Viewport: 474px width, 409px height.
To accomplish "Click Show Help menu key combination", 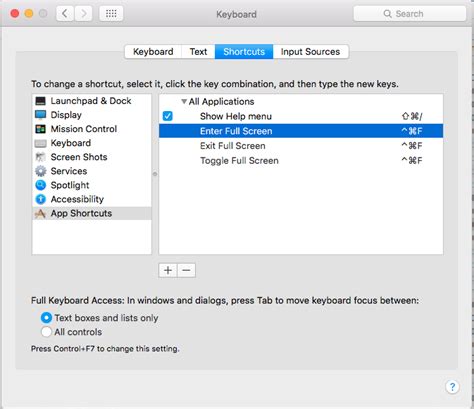I will (412, 116).
